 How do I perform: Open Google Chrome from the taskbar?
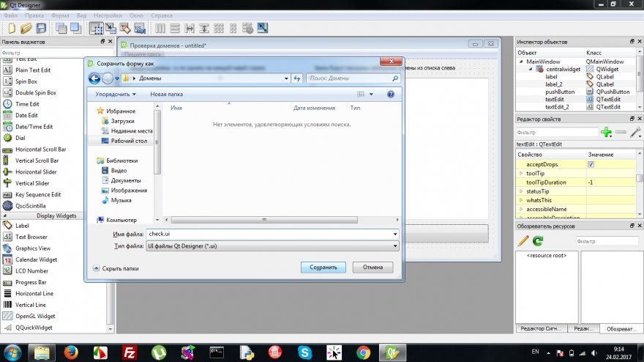click(x=363, y=352)
